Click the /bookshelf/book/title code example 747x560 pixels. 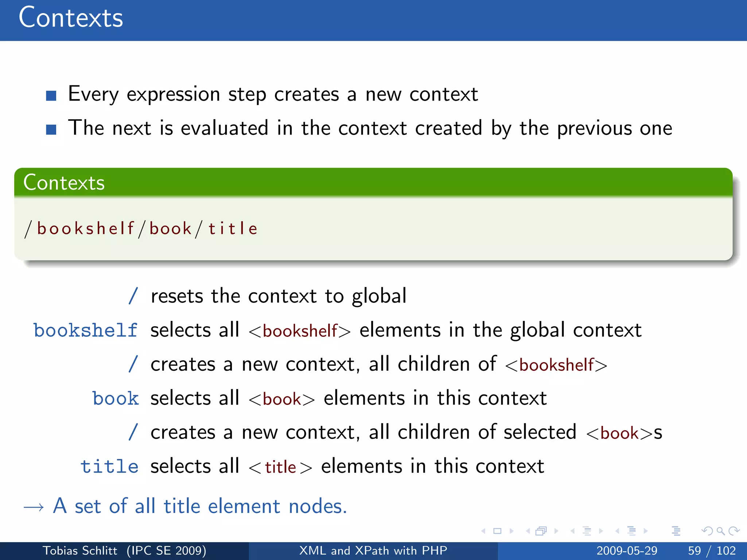coord(141,229)
